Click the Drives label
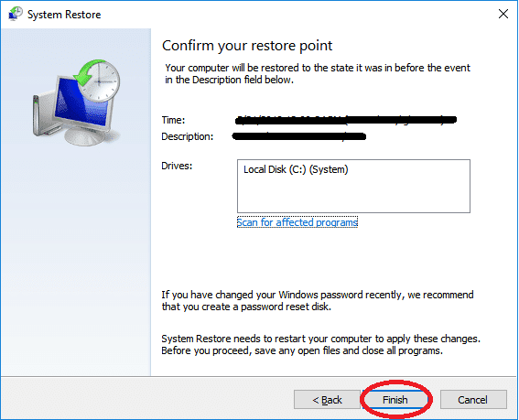This screenshot has width=519, height=420. [x=177, y=166]
